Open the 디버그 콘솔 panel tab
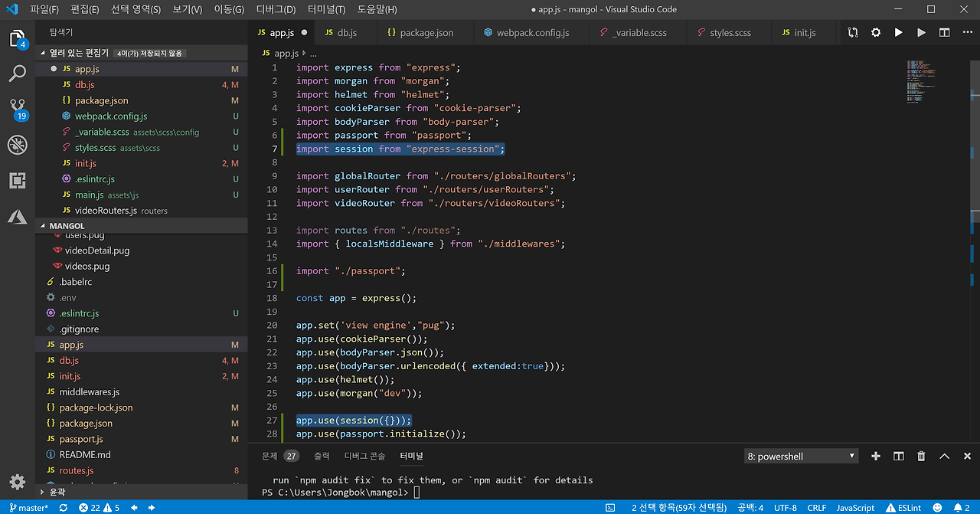Viewport: 980px width, 514px height. [x=364, y=456]
